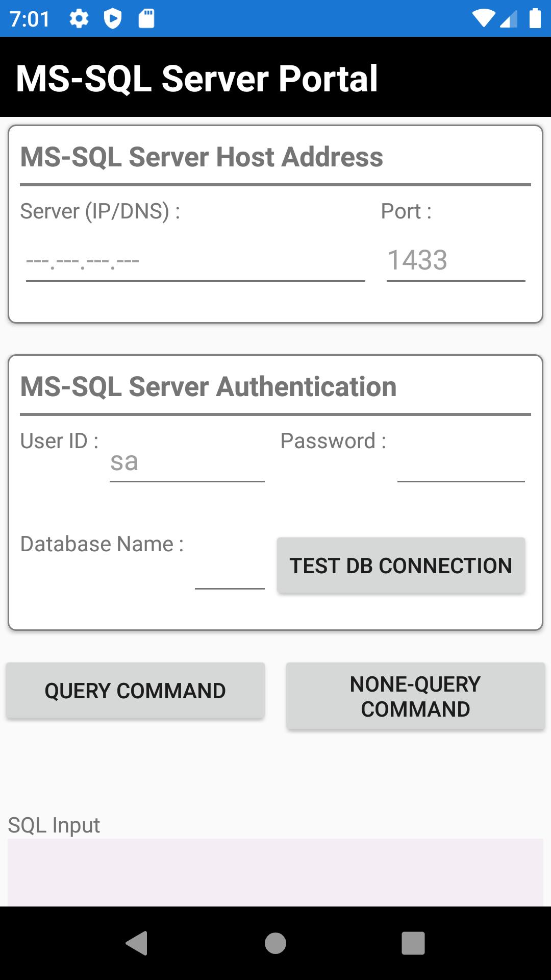The width and height of the screenshot is (551, 980).
Task: Tap the MS-SQL Server Portal title
Action: 197,78
